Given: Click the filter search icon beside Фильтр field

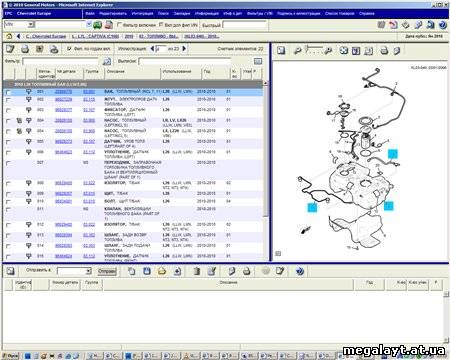Looking at the screenshot, I should pos(107,61).
